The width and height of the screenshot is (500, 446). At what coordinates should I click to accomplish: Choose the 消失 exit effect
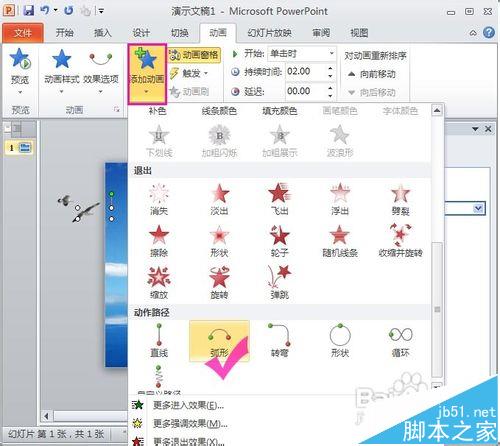(159, 199)
